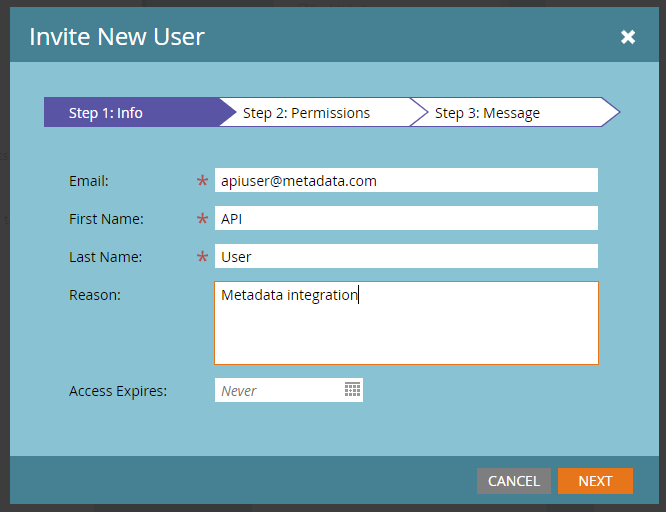
Task: Click the Email field label
Action: pos(89,181)
